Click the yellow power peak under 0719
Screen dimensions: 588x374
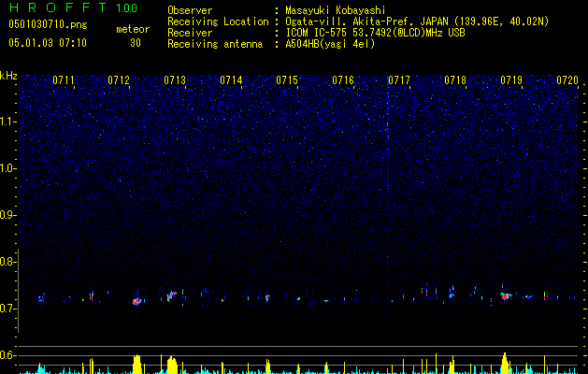505,363
